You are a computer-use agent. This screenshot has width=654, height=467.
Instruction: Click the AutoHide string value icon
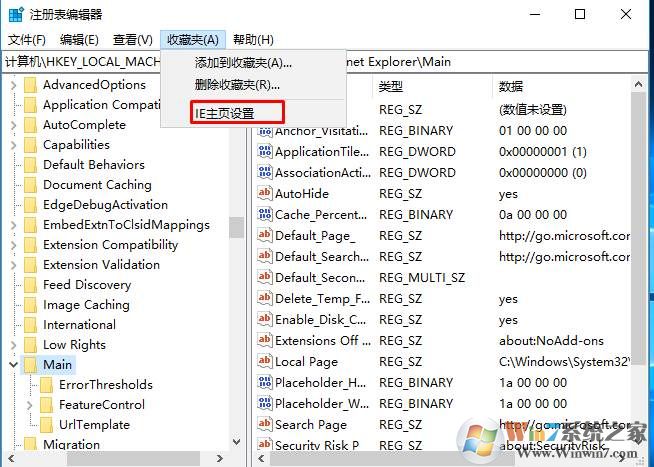click(x=265, y=193)
